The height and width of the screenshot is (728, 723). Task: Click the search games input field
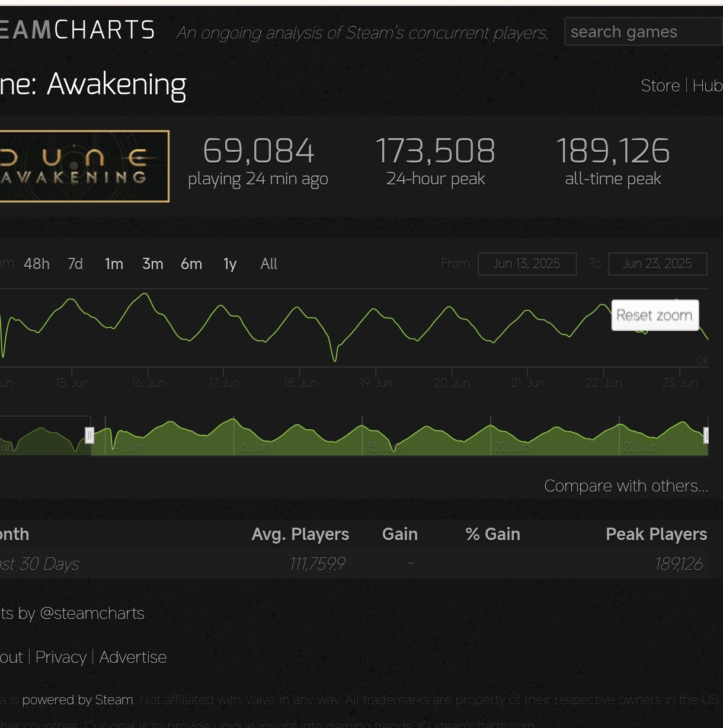644,31
